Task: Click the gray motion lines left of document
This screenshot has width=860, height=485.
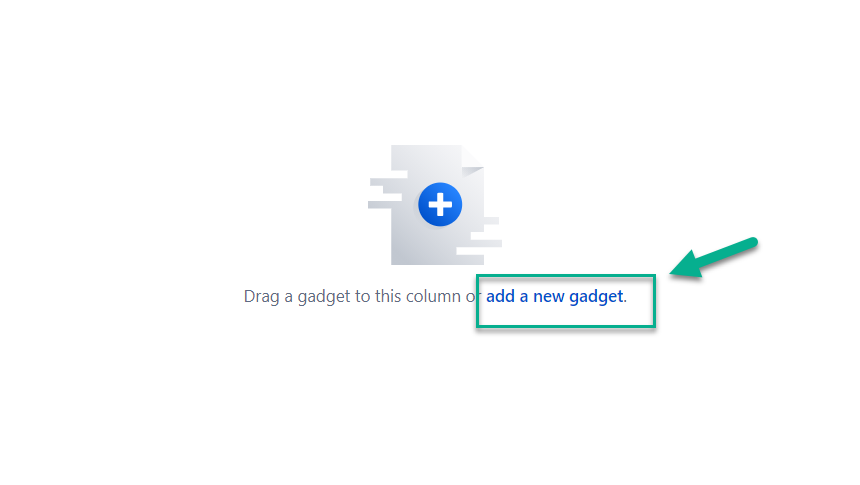Action: [388, 193]
